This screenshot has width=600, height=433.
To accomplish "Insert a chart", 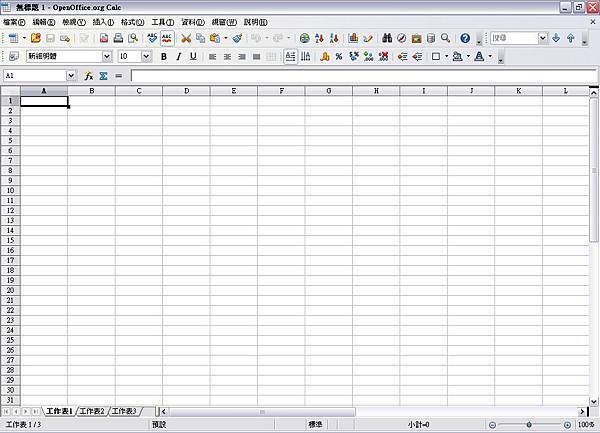I will click(x=353, y=38).
